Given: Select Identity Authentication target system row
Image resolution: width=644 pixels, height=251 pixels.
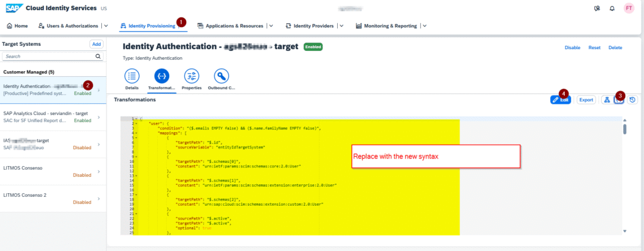Looking at the screenshot, I should 53,89.
